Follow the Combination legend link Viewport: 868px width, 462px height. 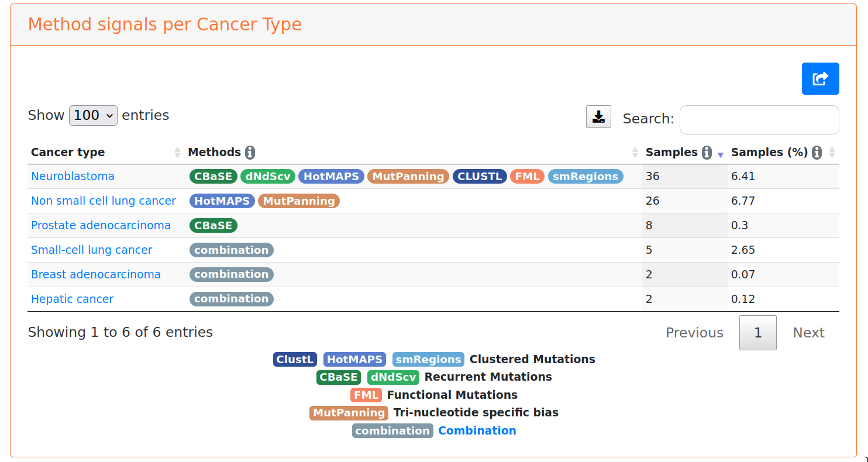[x=477, y=431]
